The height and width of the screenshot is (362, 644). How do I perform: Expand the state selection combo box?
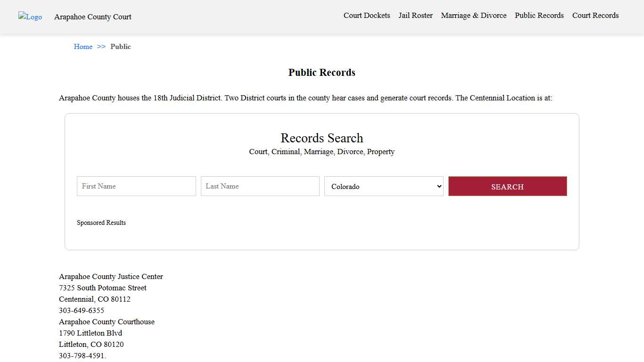click(x=383, y=186)
